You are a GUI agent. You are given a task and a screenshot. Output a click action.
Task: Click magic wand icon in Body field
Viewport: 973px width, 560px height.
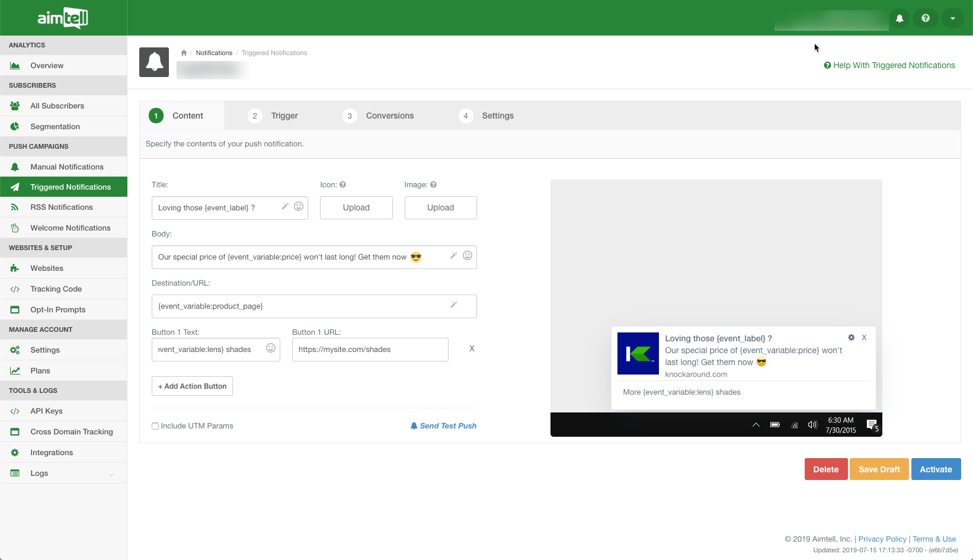coord(453,255)
